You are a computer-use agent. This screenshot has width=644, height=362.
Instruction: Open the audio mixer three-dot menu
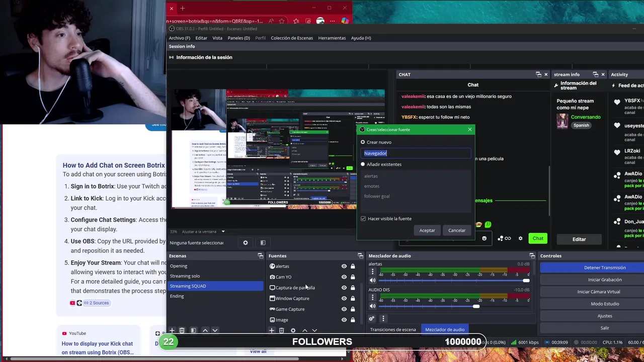383,318
